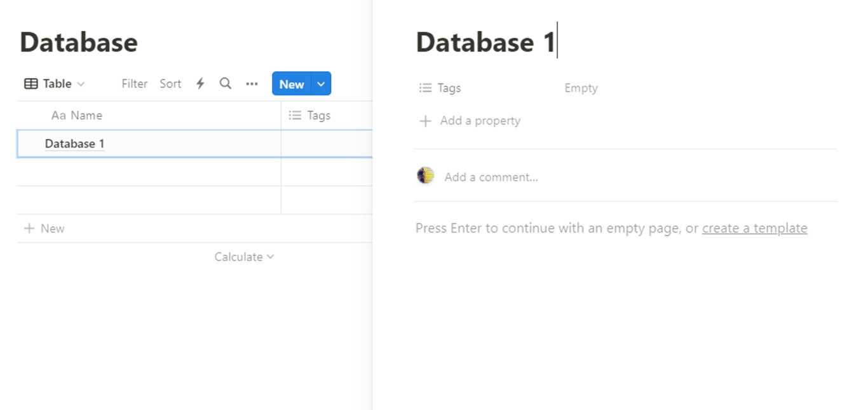868x410 pixels.
Task: Open the Filter menu
Action: [135, 84]
